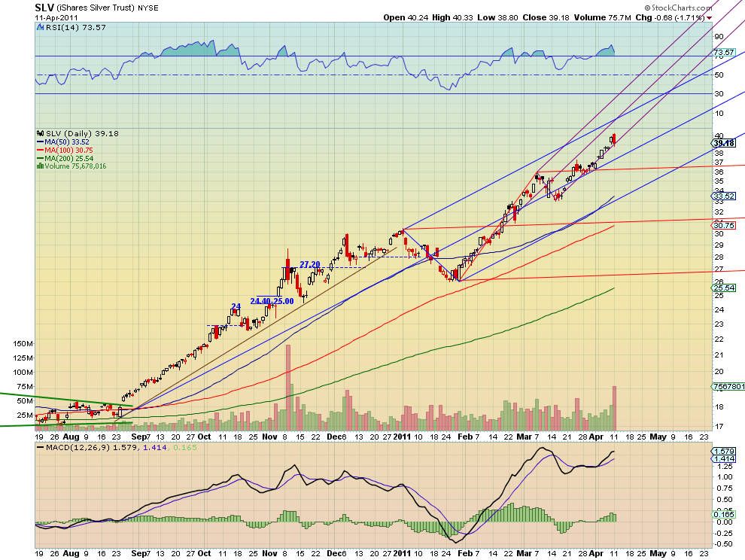Viewport: 745px width, 560px height.
Task: Click the Volume 75.7M header value
Action: (603, 17)
